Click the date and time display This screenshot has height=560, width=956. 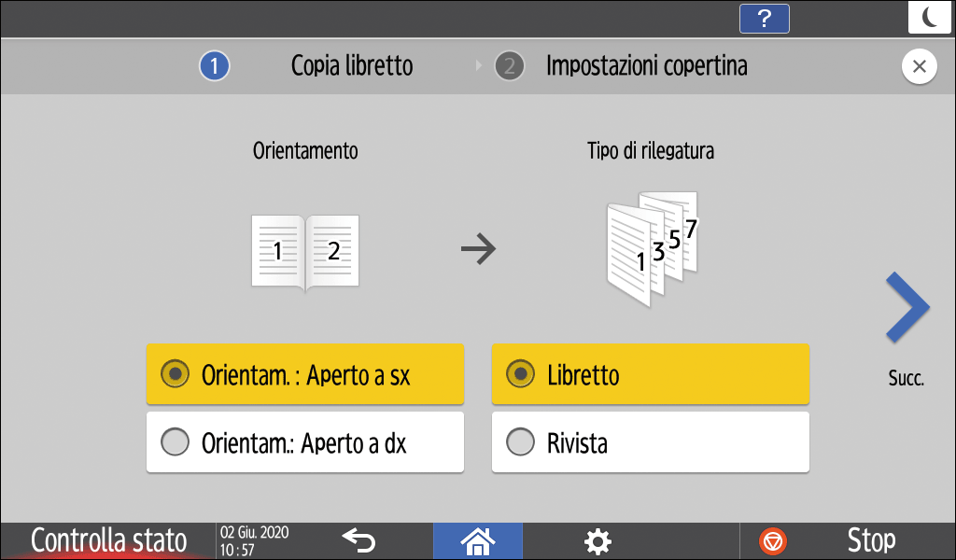coord(254,540)
